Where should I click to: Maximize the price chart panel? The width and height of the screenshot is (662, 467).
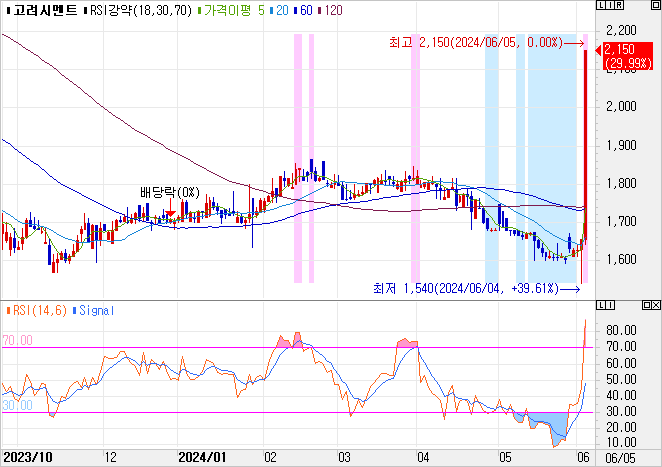point(656,5)
